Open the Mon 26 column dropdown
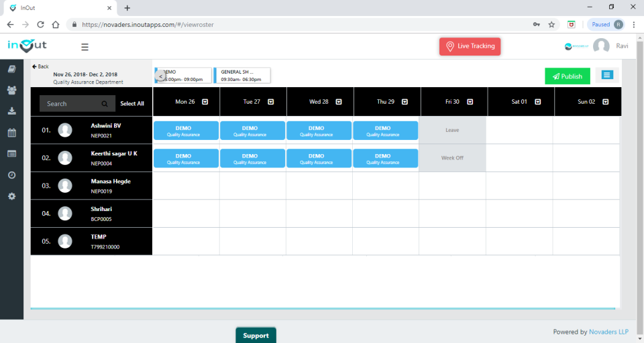 pyautogui.click(x=205, y=102)
